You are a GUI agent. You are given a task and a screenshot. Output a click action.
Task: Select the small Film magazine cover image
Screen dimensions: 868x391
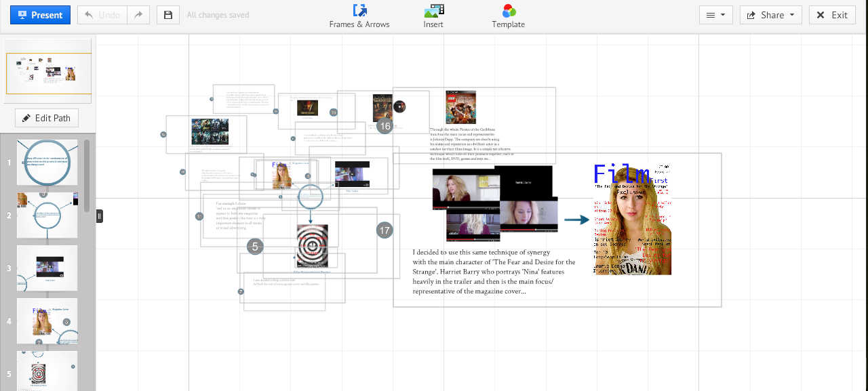[x=282, y=176]
